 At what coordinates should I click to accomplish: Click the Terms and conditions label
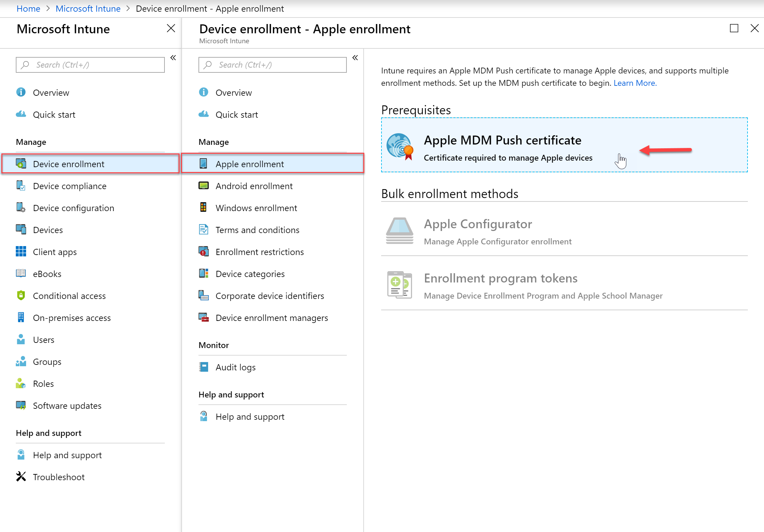(x=258, y=230)
